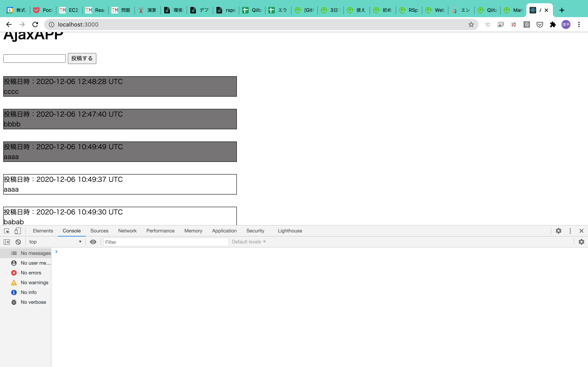Click the gray cccc post box

[120, 87]
